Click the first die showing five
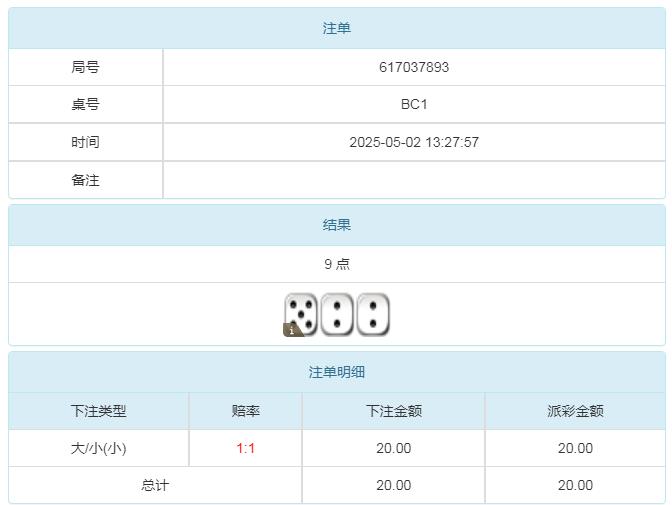672x505 pixels. [x=303, y=312]
